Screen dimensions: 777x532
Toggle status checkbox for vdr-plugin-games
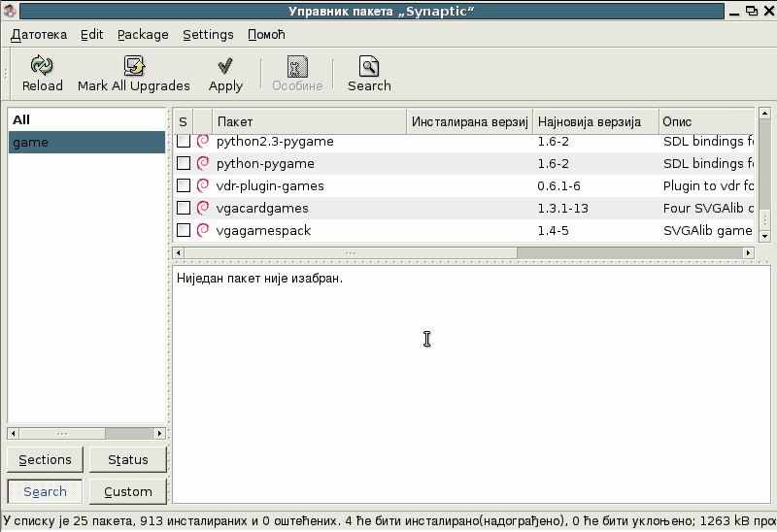tap(184, 185)
